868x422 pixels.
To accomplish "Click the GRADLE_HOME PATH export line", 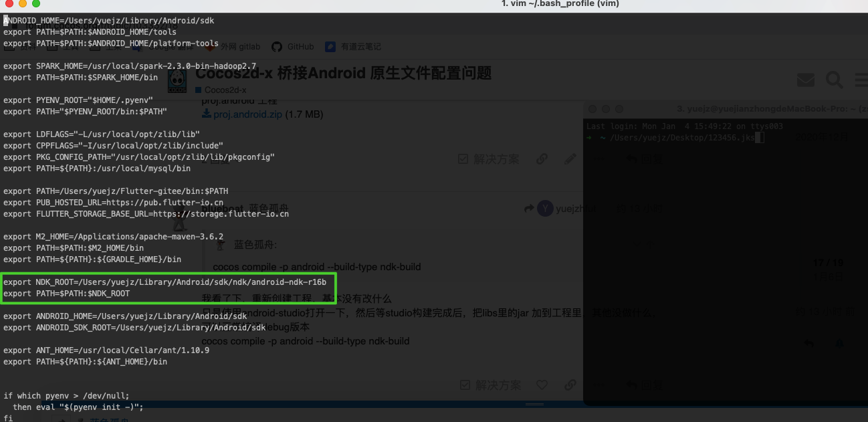I will 92,259.
